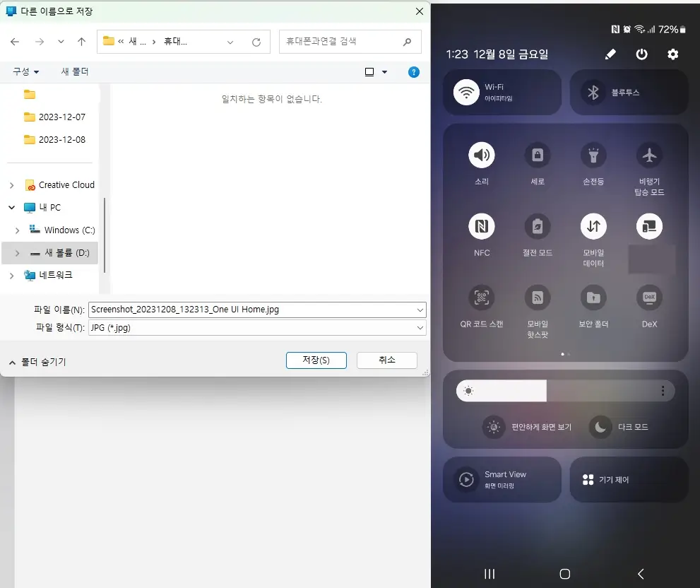Start Samsung DeX mode
The height and width of the screenshot is (588, 700).
click(649, 297)
